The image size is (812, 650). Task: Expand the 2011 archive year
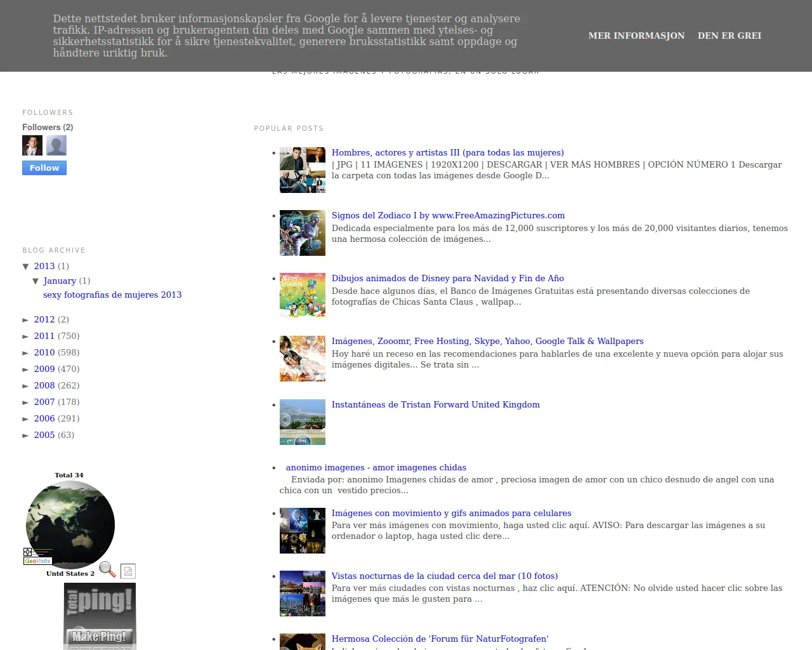click(x=26, y=336)
